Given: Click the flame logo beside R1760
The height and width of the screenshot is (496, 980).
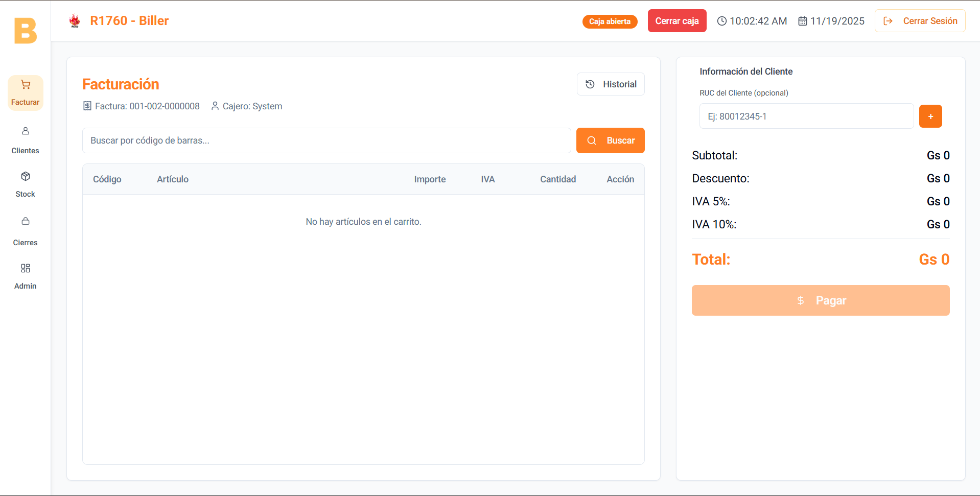Looking at the screenshot, I should pyautogui.click(x=75, y=21).
